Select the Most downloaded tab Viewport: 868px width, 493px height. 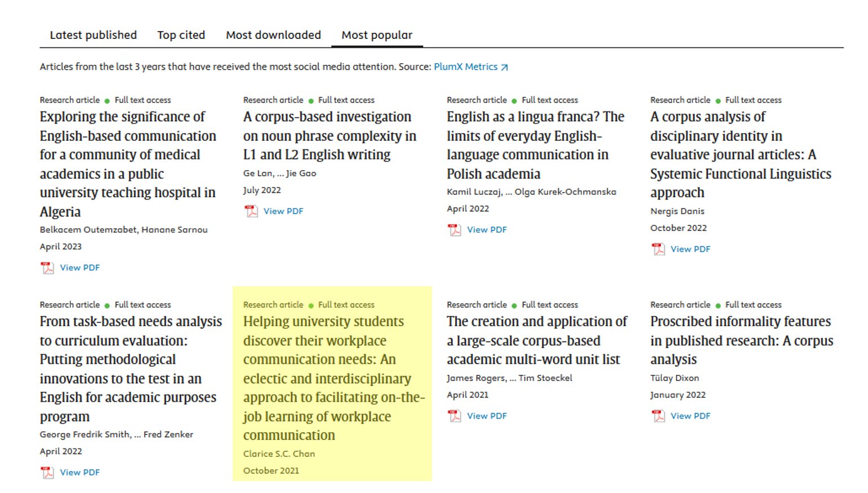273,35
